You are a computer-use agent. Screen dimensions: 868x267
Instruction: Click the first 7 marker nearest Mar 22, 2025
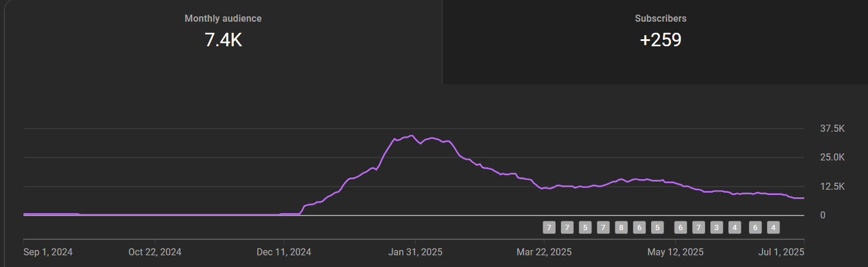(549, 228)
